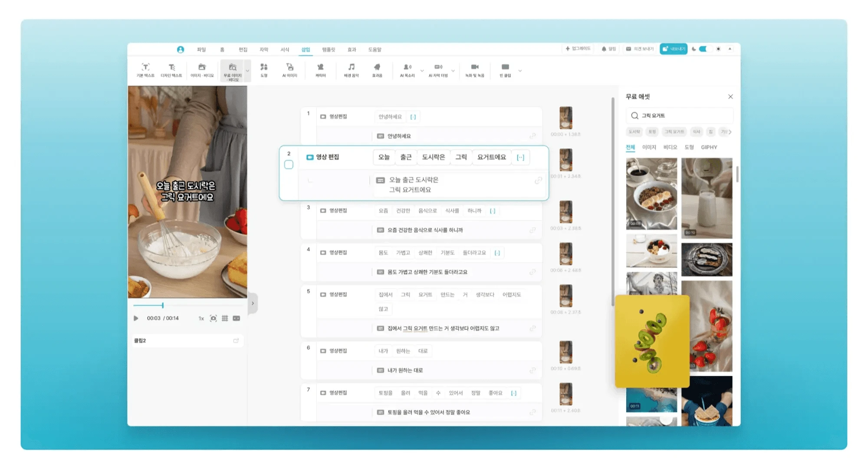Open the 효과 tab
This screenshot has width=868, height=463.
pos(352,49)
